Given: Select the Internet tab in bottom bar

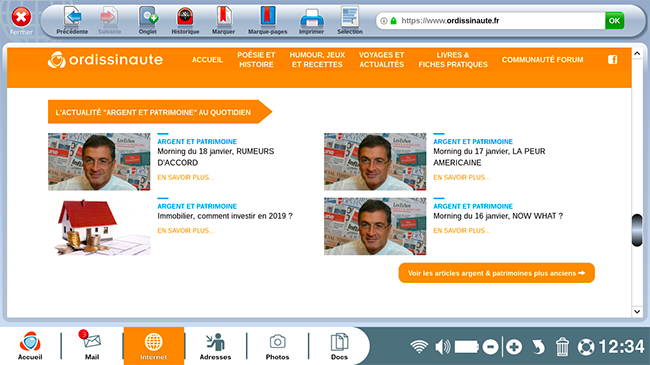Looking at the screenshot, I should 154,346.
